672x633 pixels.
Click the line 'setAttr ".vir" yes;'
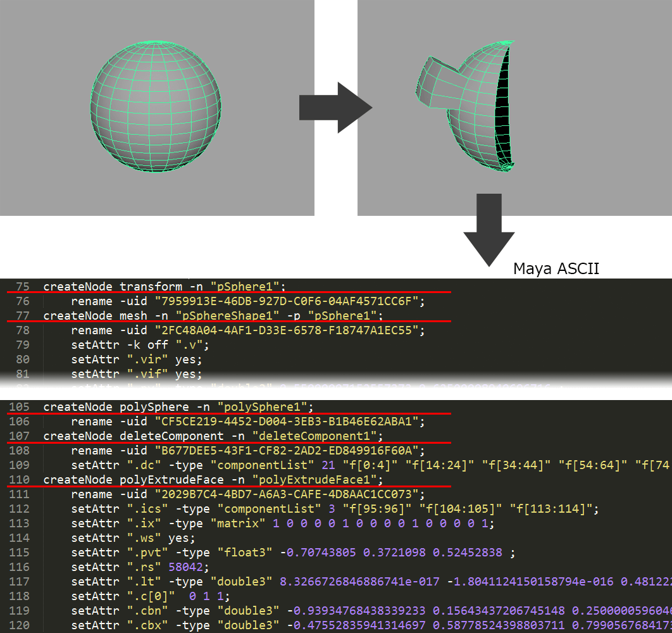point(136,360)
